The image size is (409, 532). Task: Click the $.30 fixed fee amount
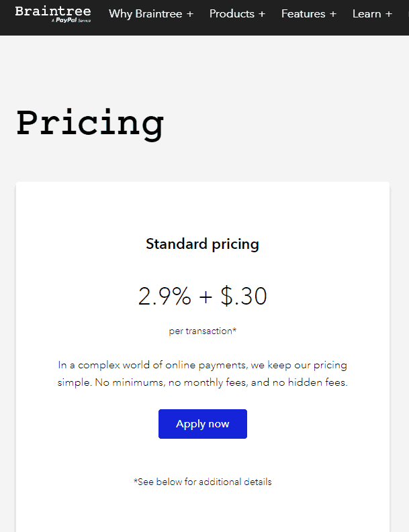pos(244,297)
